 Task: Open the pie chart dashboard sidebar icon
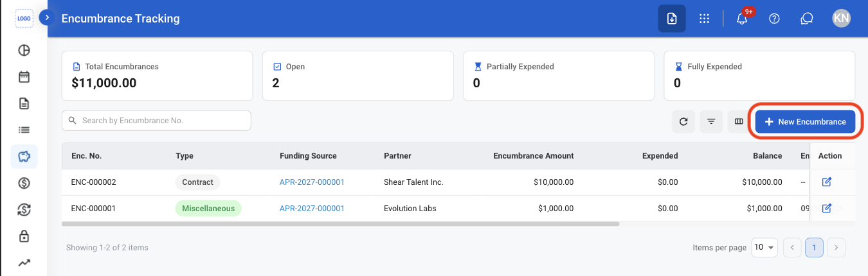click(24, 50)
